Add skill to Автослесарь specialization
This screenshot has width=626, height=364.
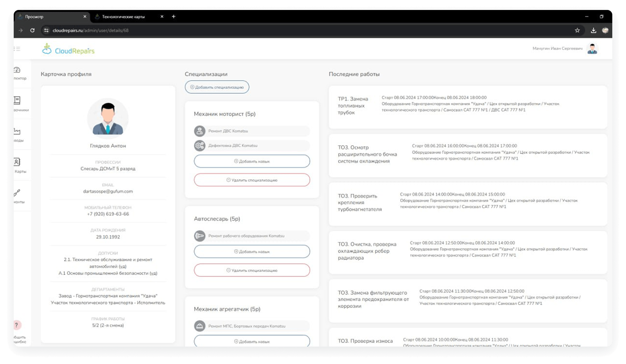pyautogui.click(x=252, y=251)
